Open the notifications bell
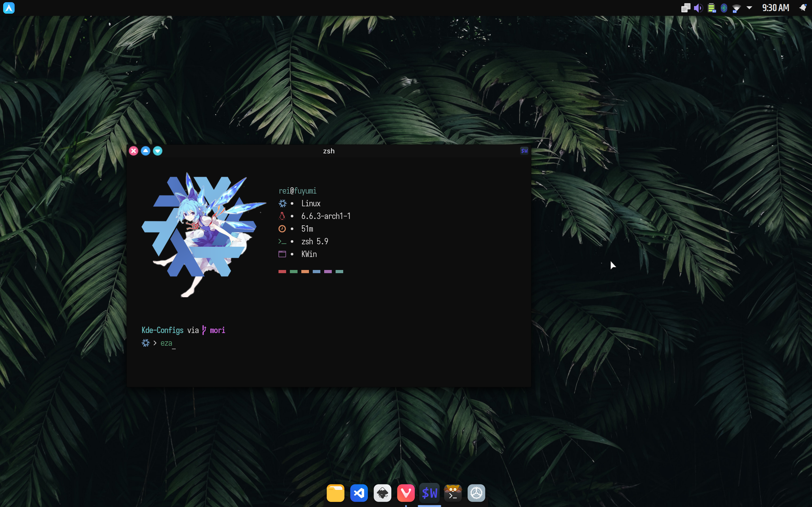The height and width of the screenshot is (507, 812). [802, 8]
